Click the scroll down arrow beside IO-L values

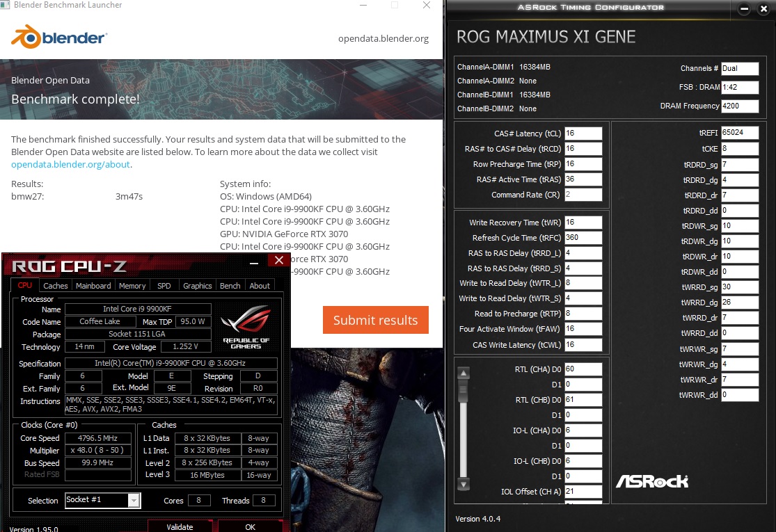pos(464,484)
